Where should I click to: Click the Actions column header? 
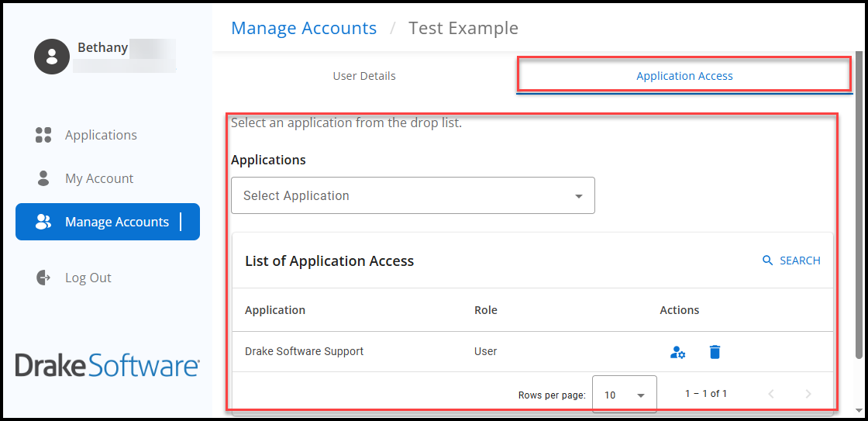(679, 309)
